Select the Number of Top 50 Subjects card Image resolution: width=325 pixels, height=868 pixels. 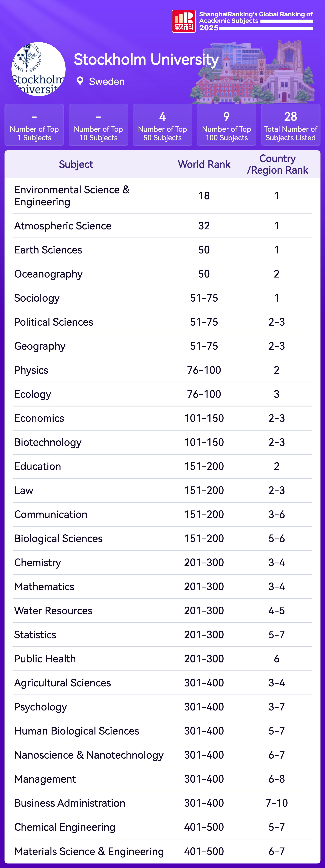coord(162,125)
